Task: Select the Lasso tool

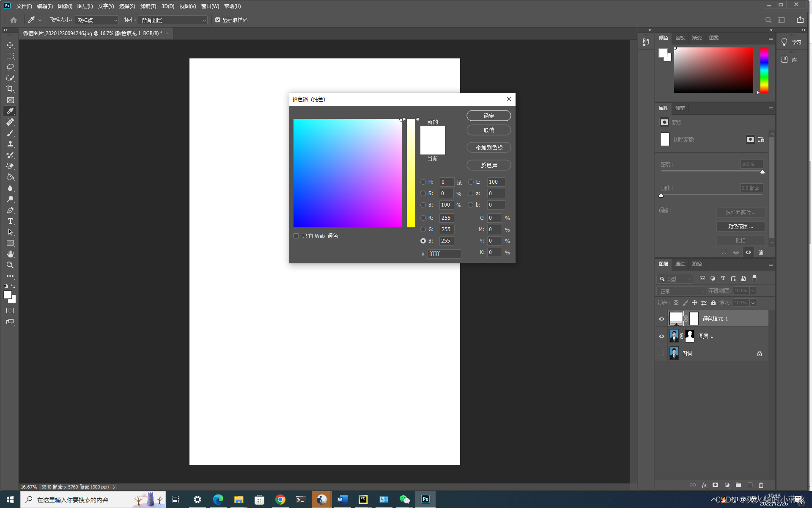Action: click(10, 67)
